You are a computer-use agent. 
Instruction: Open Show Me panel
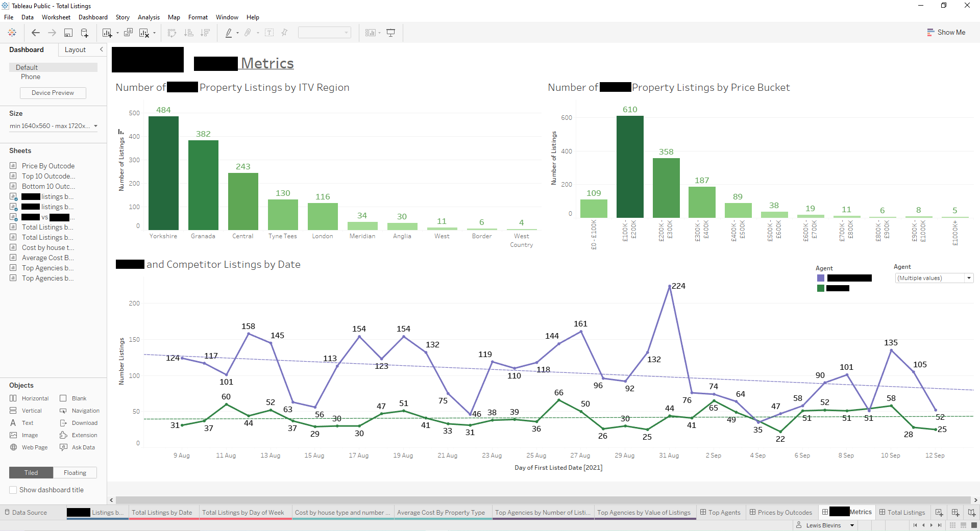pos(946,32)
